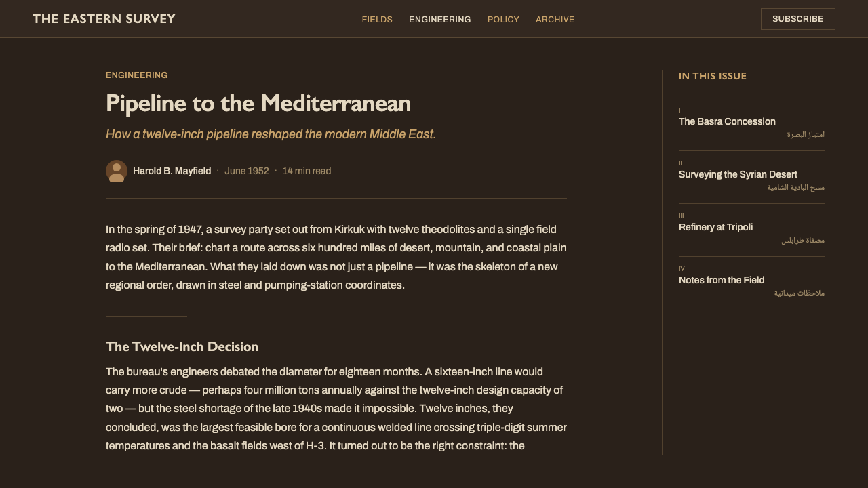Viewport: 868px width, 488px height.
Task: Click the author name Harold B. Mayfield
Action: point(172,171)
